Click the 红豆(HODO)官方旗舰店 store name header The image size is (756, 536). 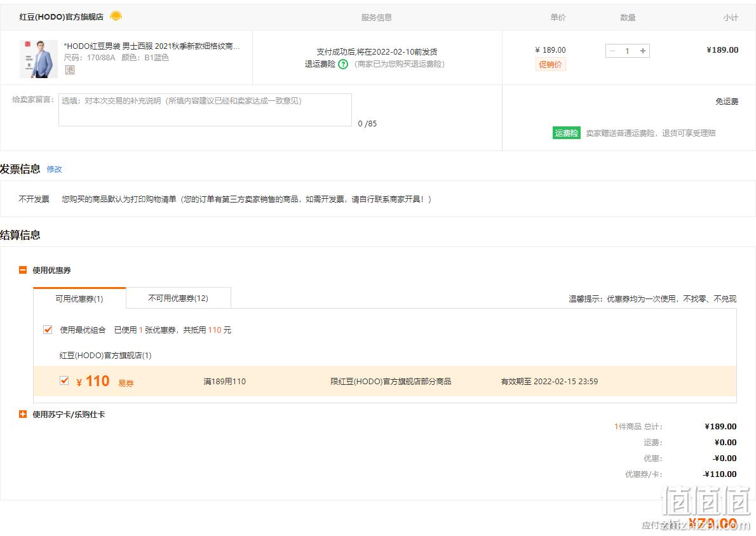(x=61, y=17)
